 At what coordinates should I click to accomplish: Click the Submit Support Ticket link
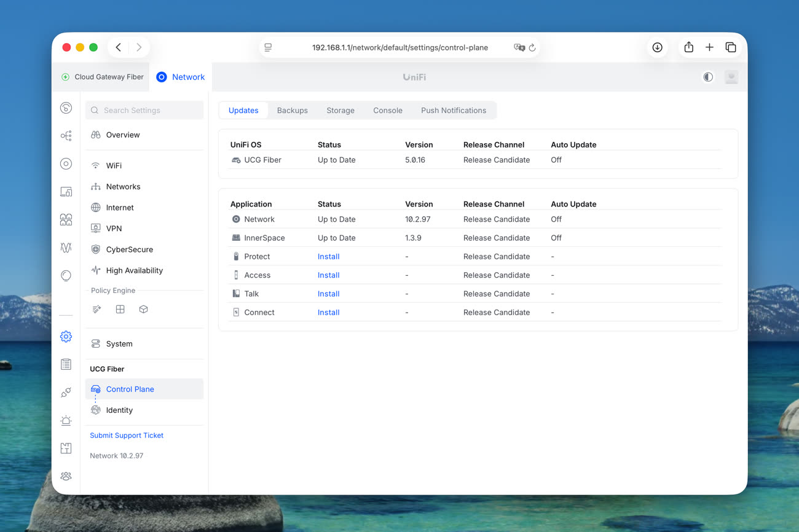[x=127, y=436]
